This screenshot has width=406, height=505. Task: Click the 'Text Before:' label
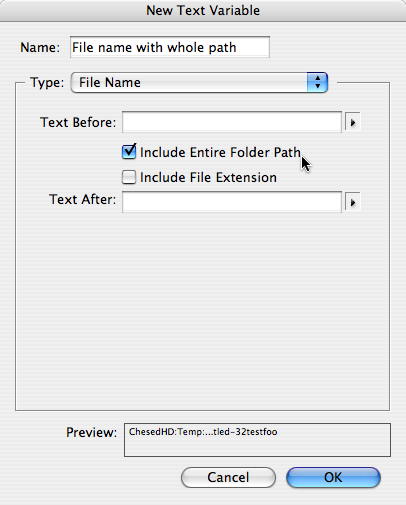[x=78, y=122]
